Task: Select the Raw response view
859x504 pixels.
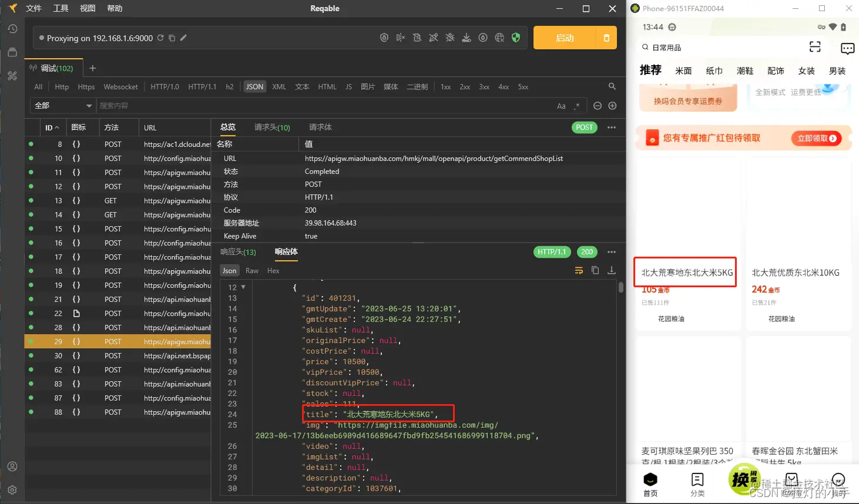Action: [x=252, y=271]
